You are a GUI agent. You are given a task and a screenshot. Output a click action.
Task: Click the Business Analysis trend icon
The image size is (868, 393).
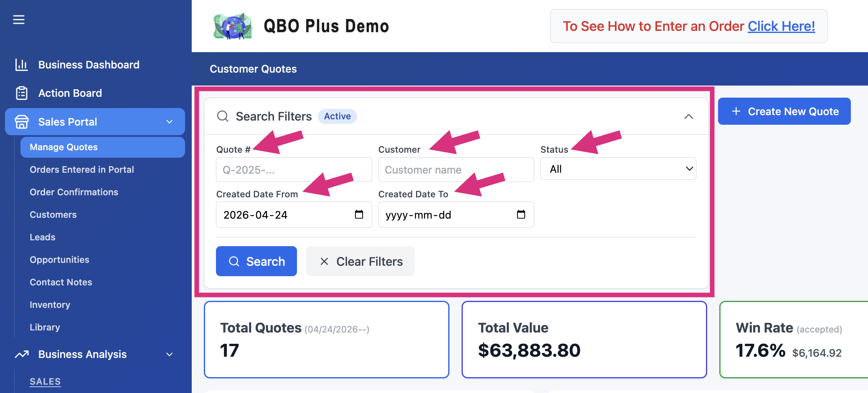tap(22, 354)
